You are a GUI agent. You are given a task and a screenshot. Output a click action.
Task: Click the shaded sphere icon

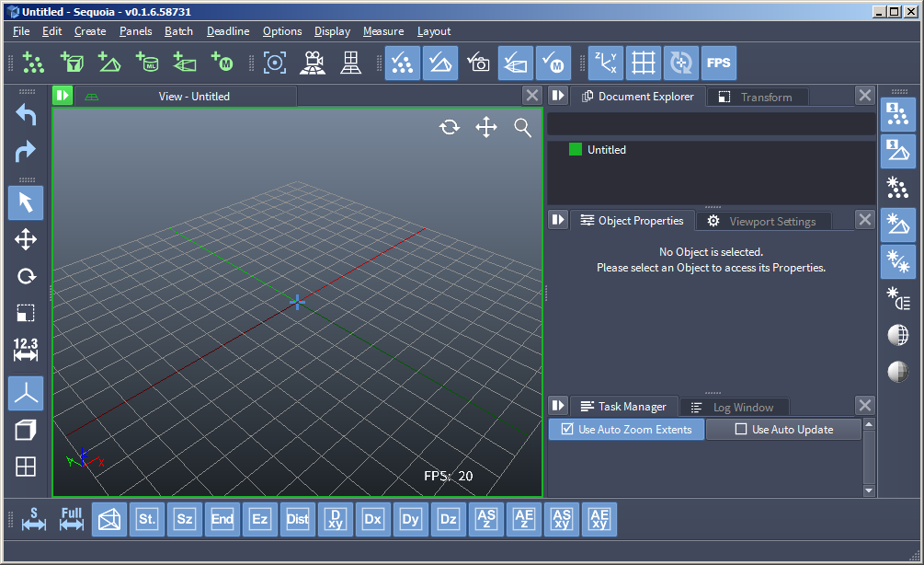898,372
